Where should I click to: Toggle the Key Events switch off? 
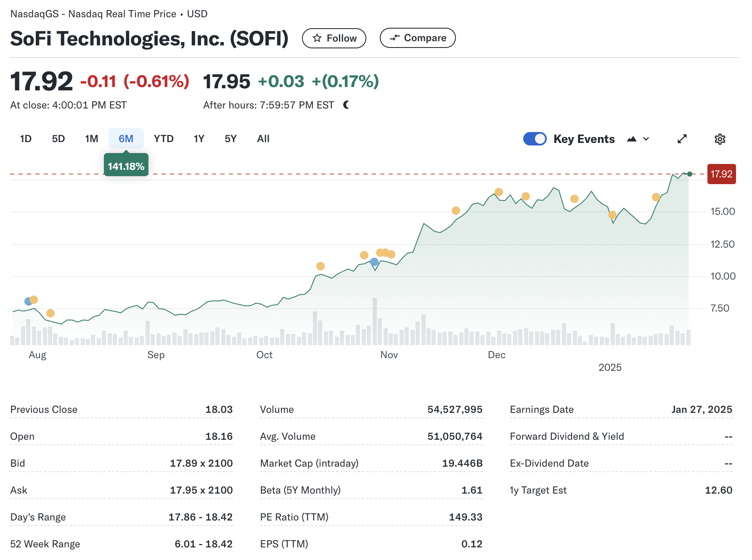click(535, 139)
